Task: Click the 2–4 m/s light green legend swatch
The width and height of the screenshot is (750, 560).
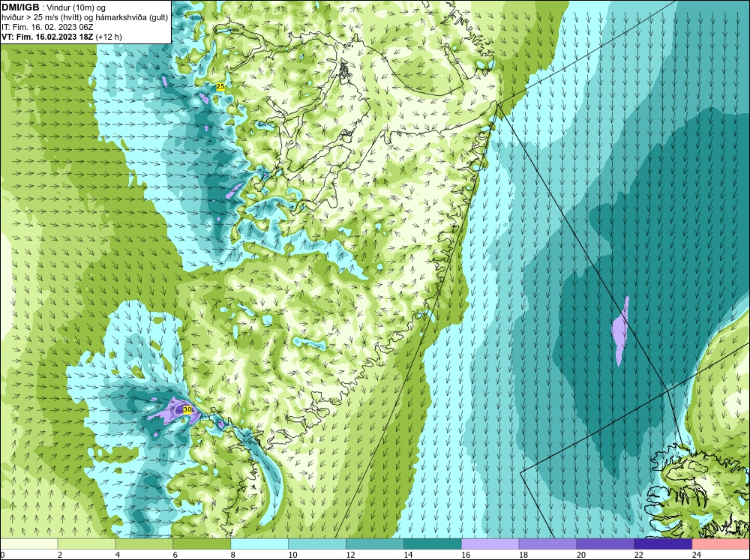Action: point(86,544)
